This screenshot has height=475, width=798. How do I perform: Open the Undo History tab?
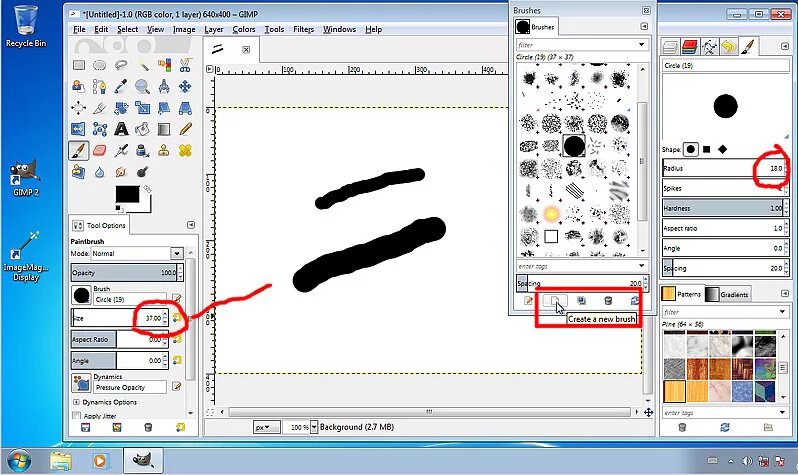point(729,47)
